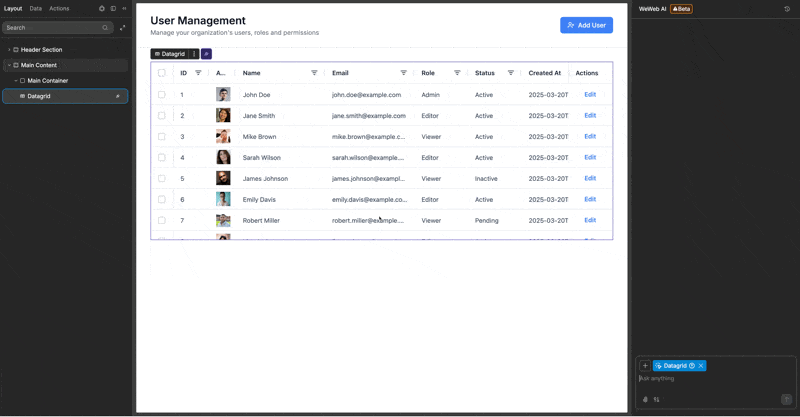Focus the Search field in the left panel

(x=56, y=28)
